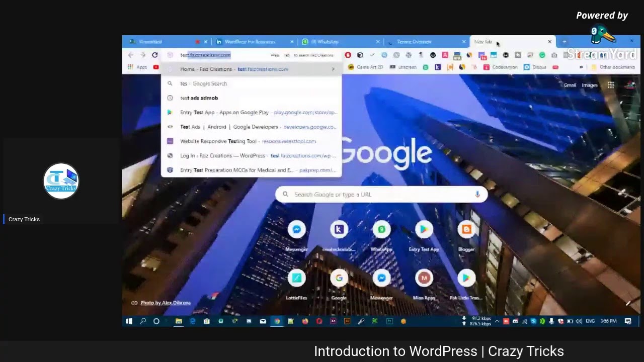Open the LottieFiles shortcut tile

297,283
